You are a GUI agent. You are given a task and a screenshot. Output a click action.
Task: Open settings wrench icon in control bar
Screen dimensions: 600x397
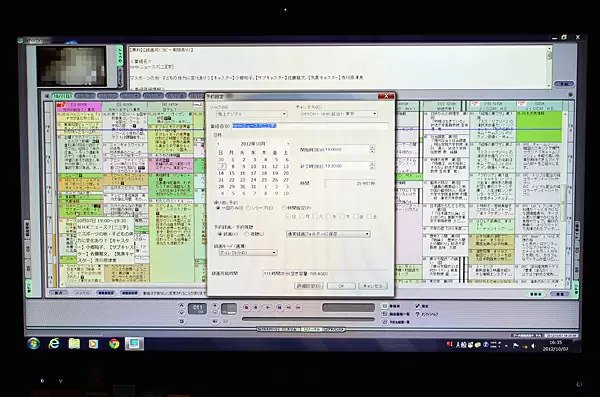(x=417, y=306)
